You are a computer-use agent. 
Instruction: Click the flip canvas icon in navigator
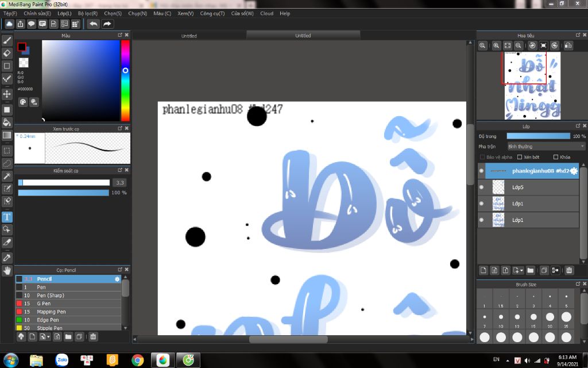tap(568, 45)
